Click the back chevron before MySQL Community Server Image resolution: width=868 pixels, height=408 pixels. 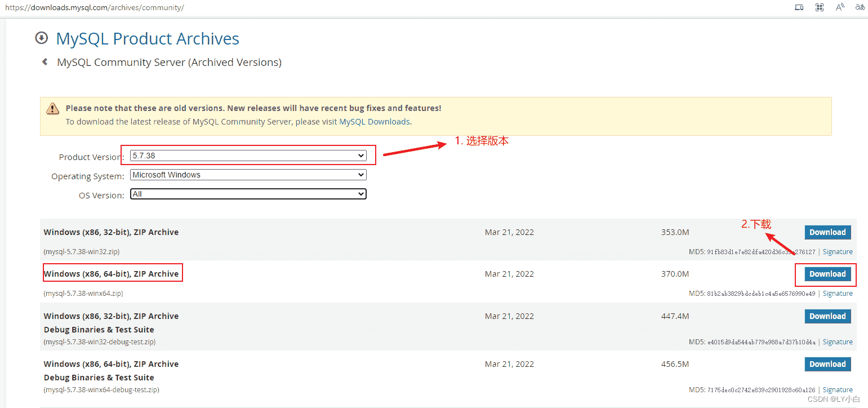[44, 62]
